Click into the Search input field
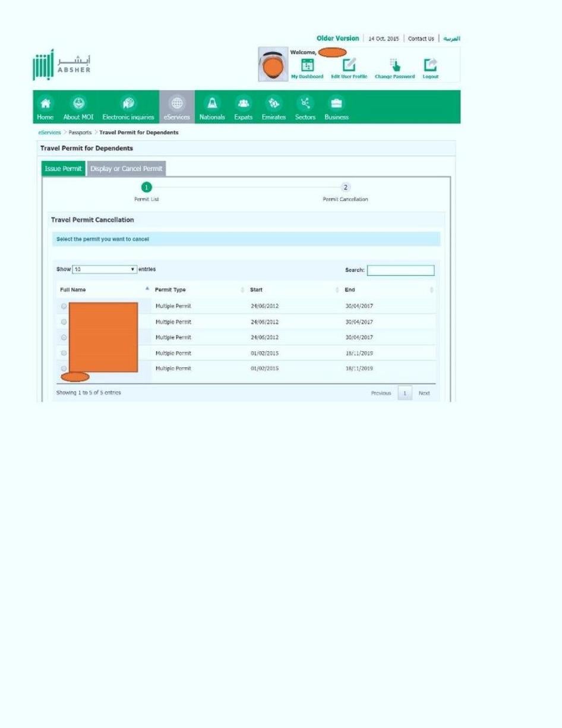 (400, 270)
